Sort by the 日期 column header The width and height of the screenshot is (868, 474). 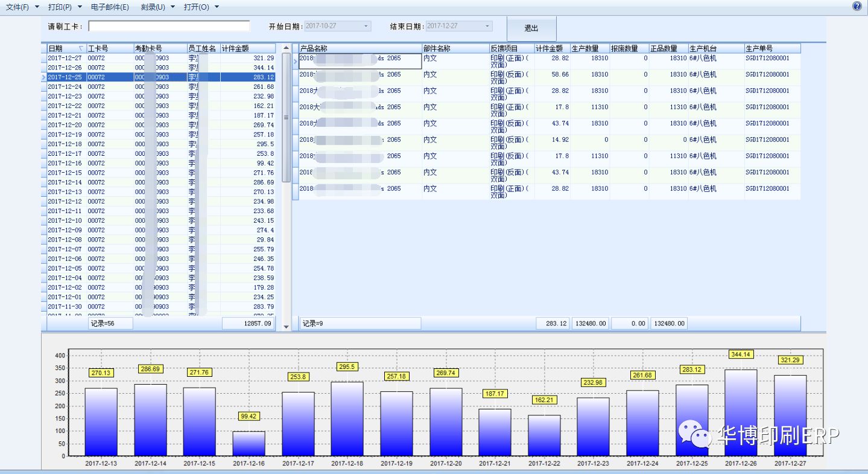click(66, 48)
